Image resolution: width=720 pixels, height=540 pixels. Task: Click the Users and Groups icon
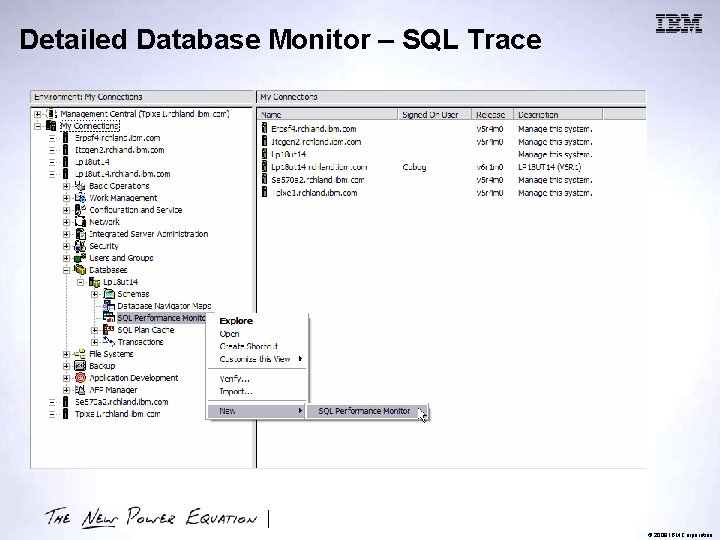[80, 258]
